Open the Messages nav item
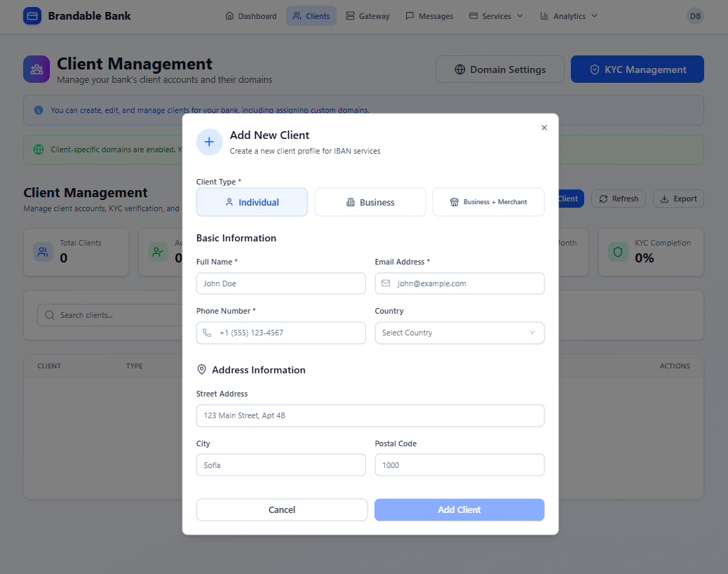The image size is (728, 574). coord(429,16)
